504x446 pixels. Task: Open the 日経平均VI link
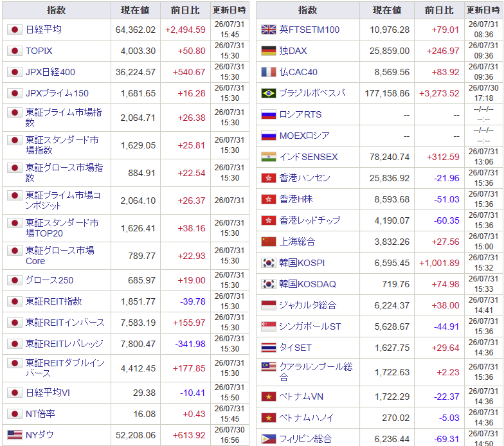(x=48, y=393)
